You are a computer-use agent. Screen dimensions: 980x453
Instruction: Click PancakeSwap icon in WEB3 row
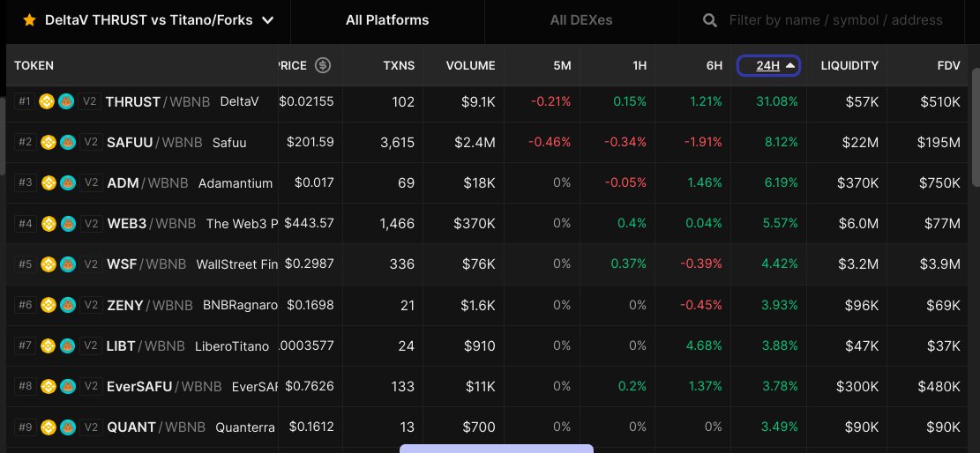click(68, 224)
